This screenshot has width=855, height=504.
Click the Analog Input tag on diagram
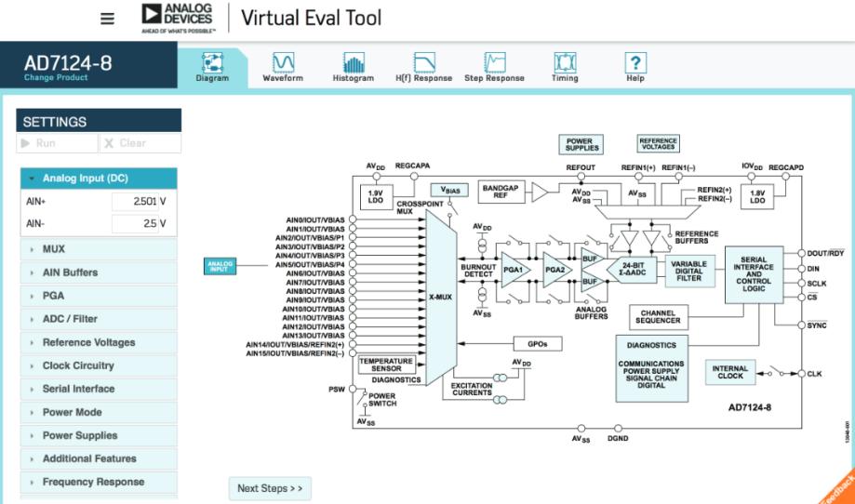pyautogui.click(x=220, y=269)
